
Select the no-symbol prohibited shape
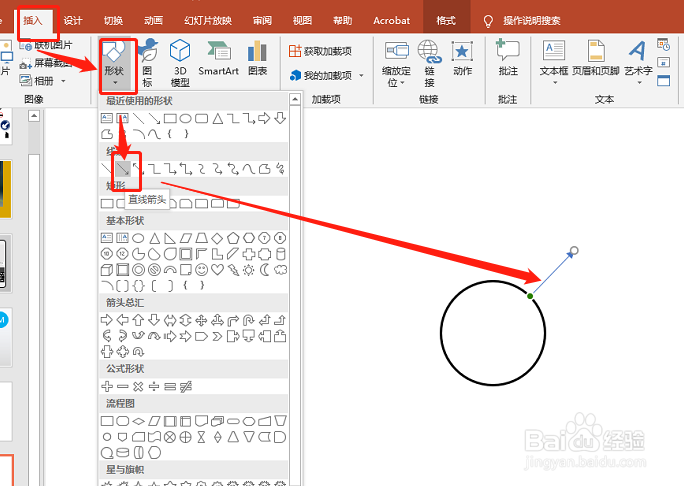pyautogui.click(x=154, y=270)
